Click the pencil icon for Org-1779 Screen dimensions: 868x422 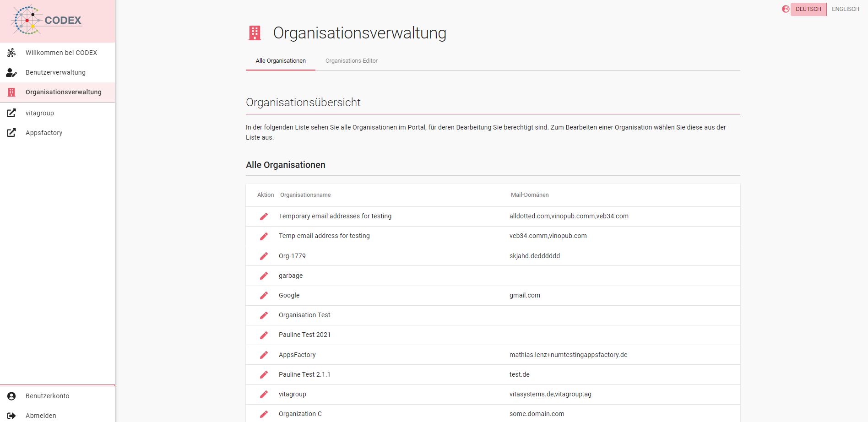264,256
